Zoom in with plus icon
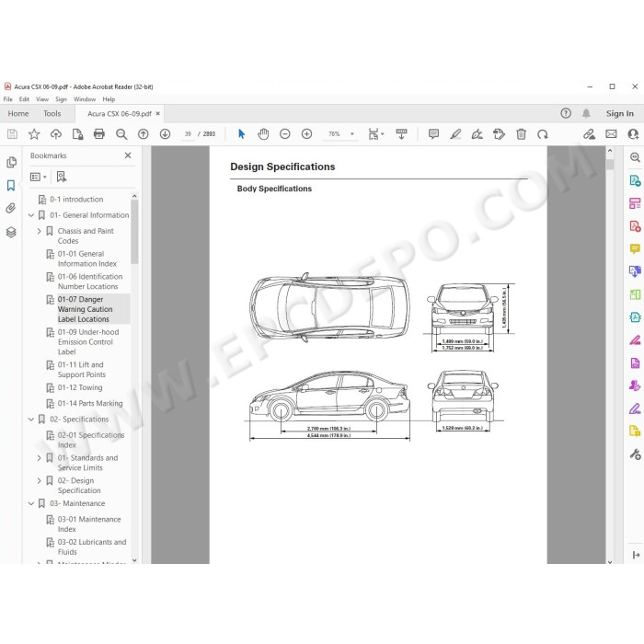644x644 pixels. (x=306, y=134)
